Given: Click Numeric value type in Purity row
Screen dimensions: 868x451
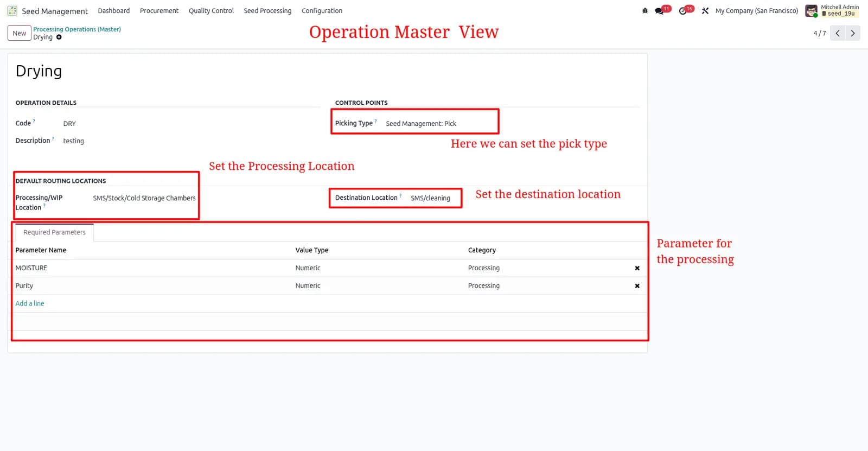Looking at the screenshot, I should (308, 286).
